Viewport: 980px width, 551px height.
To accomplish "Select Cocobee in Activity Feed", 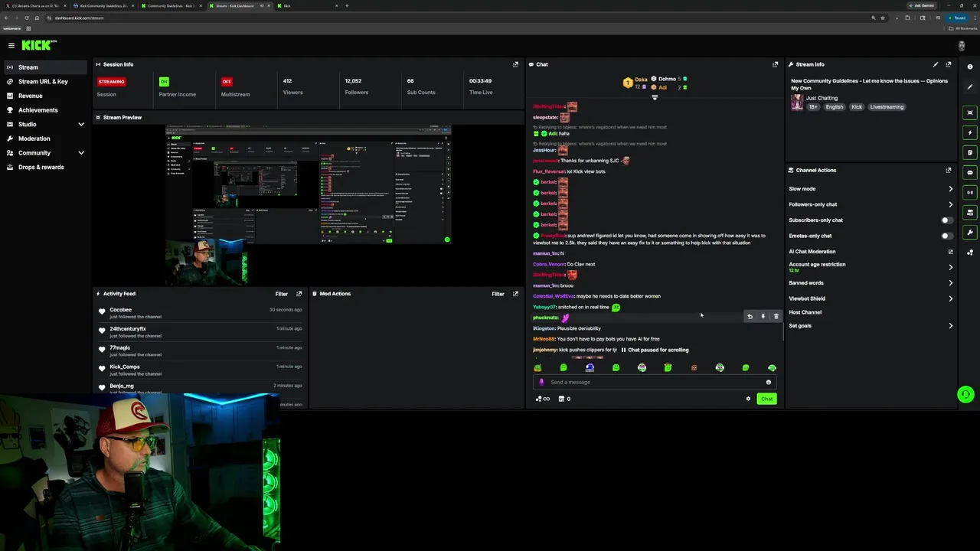I will [x=120, y=310].
